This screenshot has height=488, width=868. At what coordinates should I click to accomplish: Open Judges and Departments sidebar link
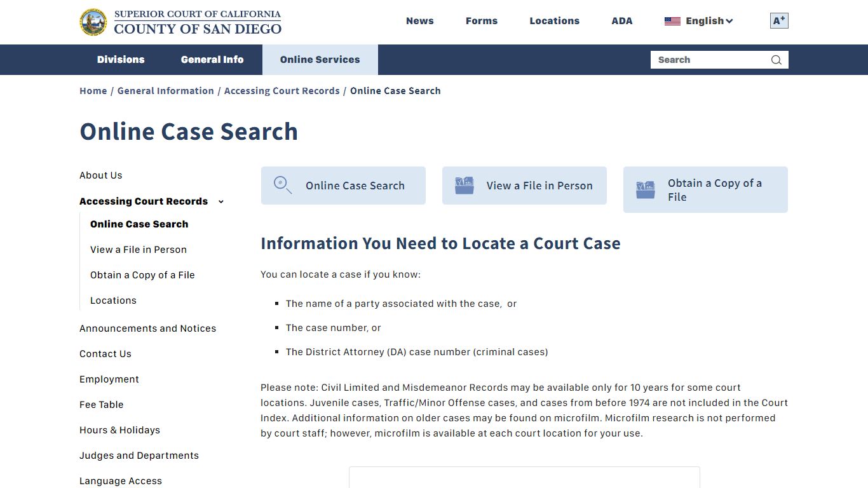[x=139, y=456]
